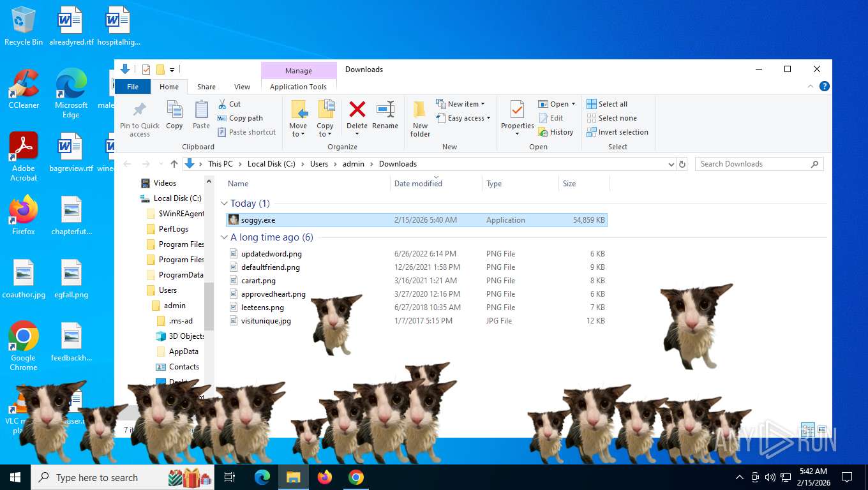Open the Application Tools tab

(x=298, y=87)
